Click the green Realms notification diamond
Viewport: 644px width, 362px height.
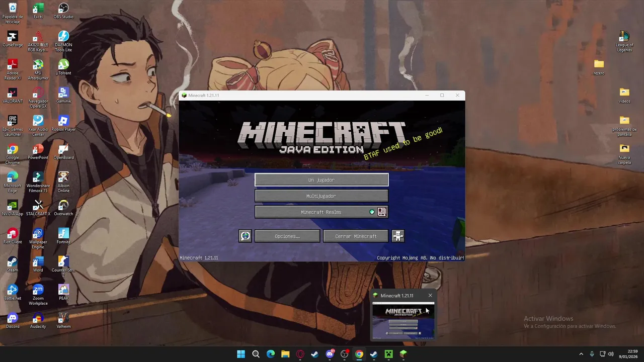coord(372,212)
